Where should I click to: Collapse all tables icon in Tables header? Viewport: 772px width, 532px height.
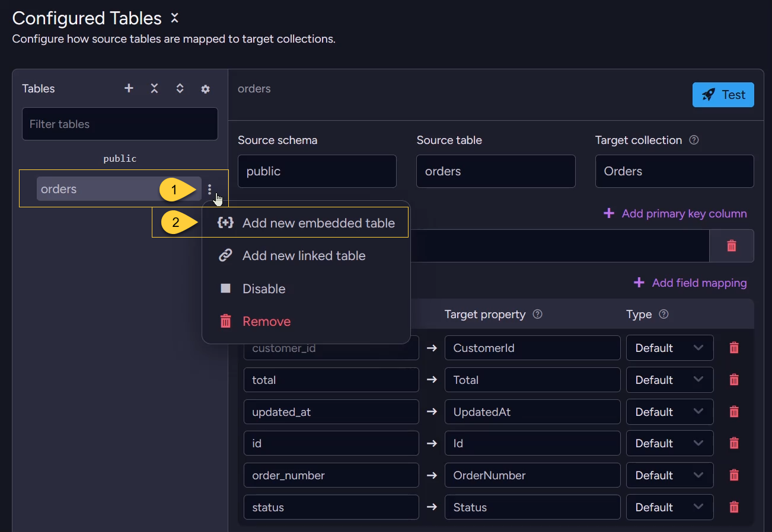point(154,88)
